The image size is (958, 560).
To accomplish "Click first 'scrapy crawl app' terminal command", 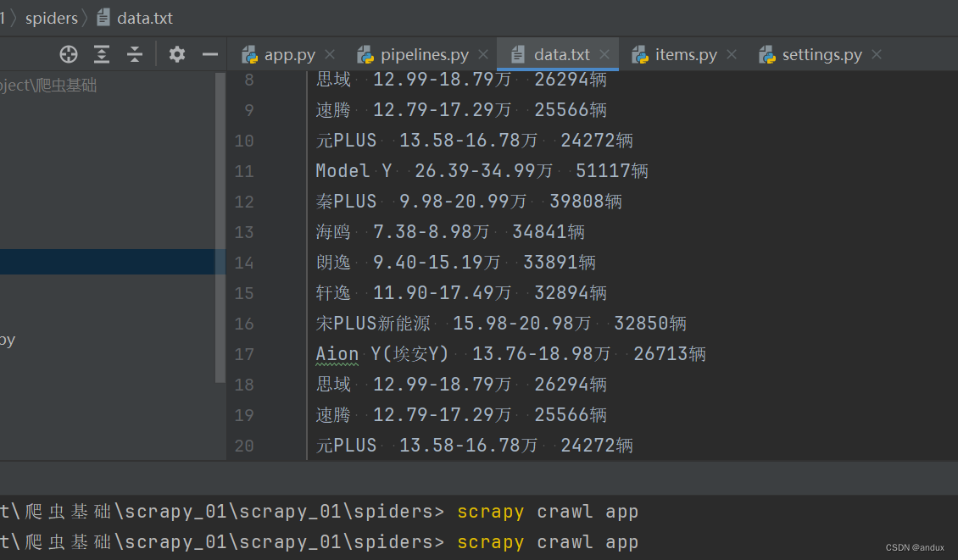I will 548,512.
